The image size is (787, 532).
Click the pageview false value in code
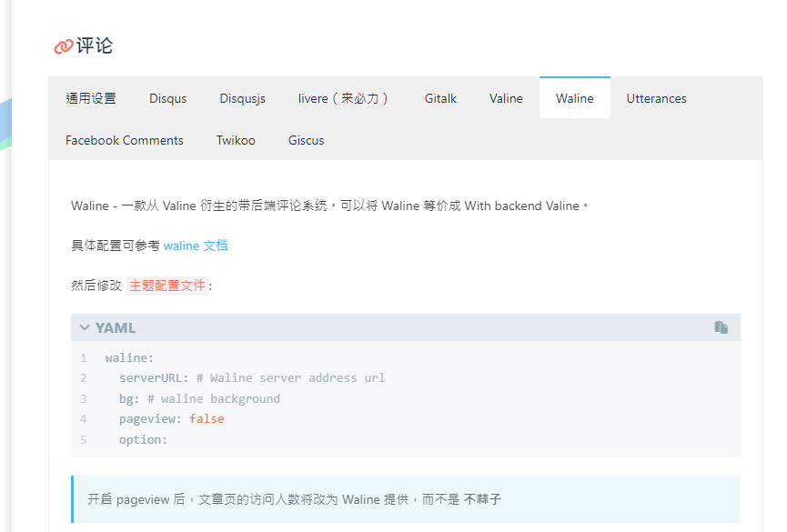(x=207, y=419)
